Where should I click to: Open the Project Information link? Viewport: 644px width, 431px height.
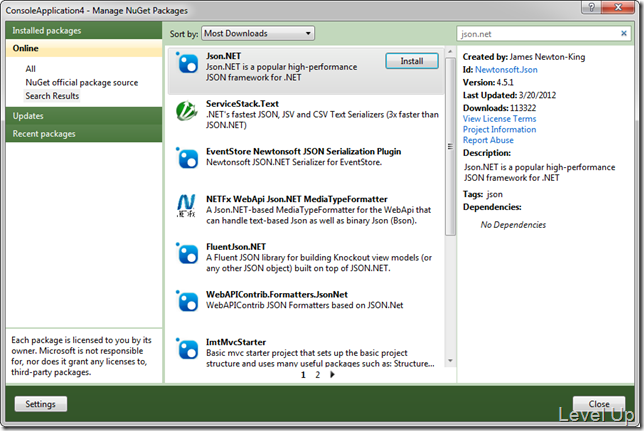click(x=499, y=129)
